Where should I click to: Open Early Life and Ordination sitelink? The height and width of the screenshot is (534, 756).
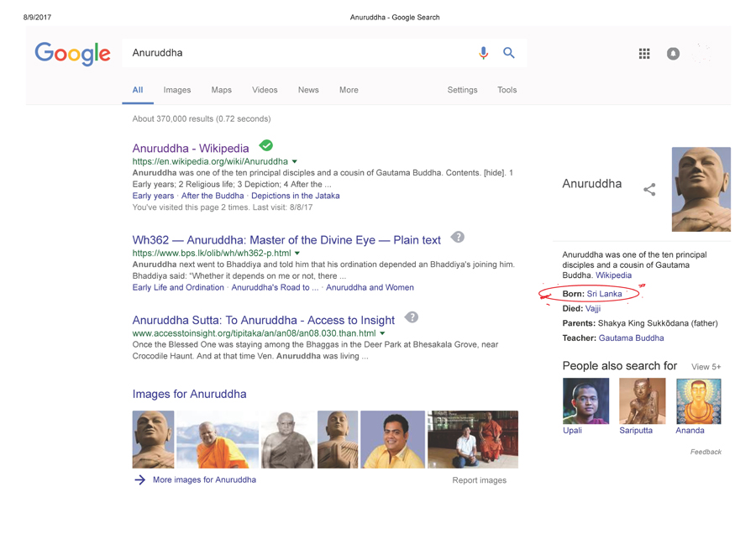(x=178, y=287)
